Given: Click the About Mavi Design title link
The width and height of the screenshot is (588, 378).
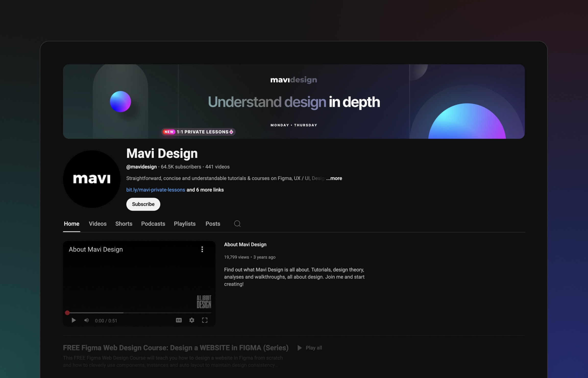Looking at the screenshot, I should coord(245,244).
